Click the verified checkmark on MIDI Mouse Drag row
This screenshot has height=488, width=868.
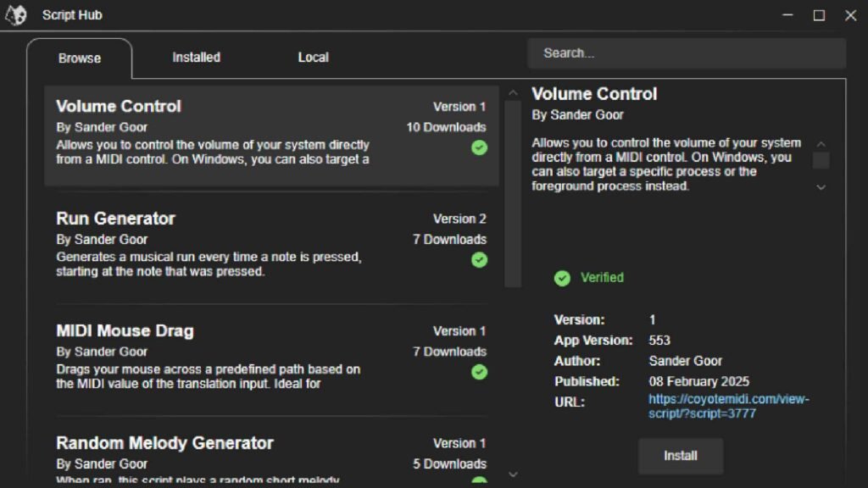click(x=480, y=372)
